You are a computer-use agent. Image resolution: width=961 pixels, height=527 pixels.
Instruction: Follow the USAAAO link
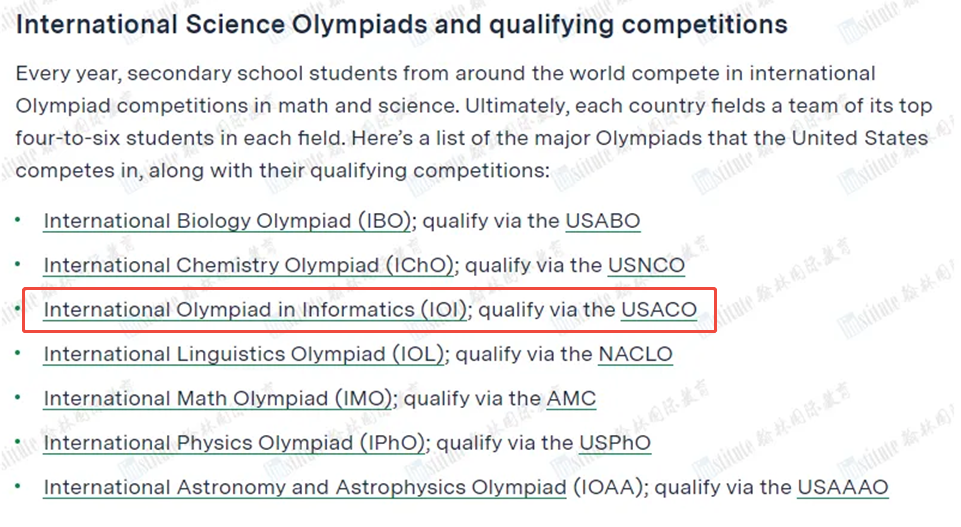[x=843, y=488]
